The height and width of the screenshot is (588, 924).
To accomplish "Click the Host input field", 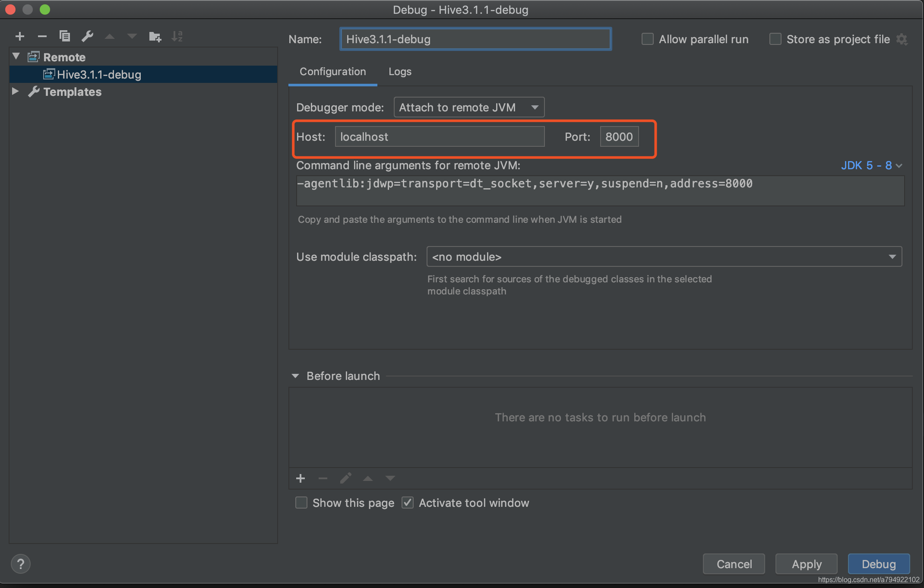I will [x=440, y=137].
